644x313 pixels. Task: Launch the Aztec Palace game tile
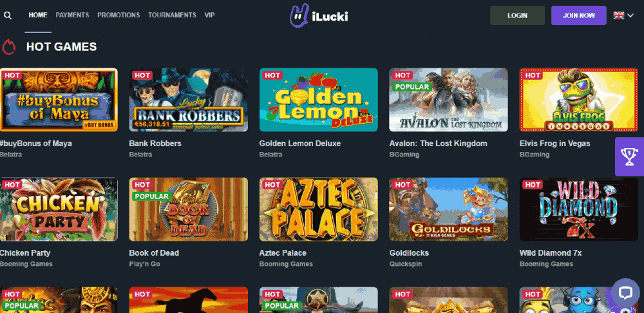319,209
